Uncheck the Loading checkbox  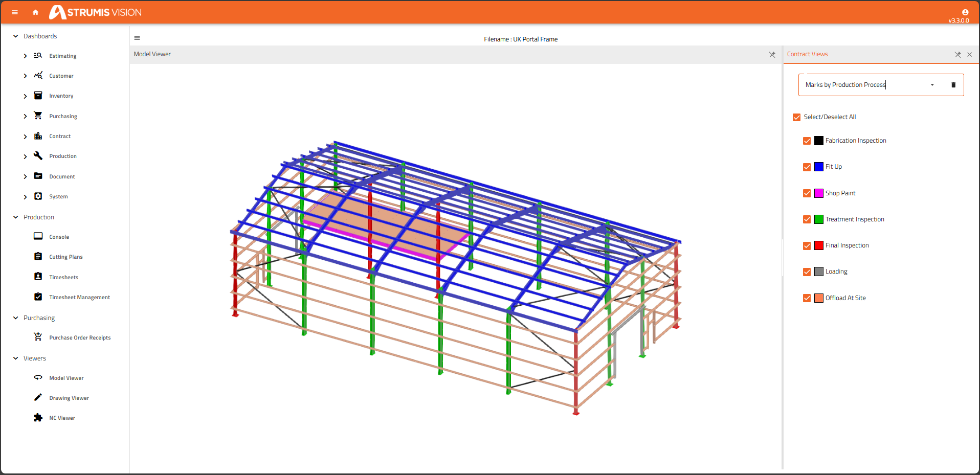(x=807, y=272)
